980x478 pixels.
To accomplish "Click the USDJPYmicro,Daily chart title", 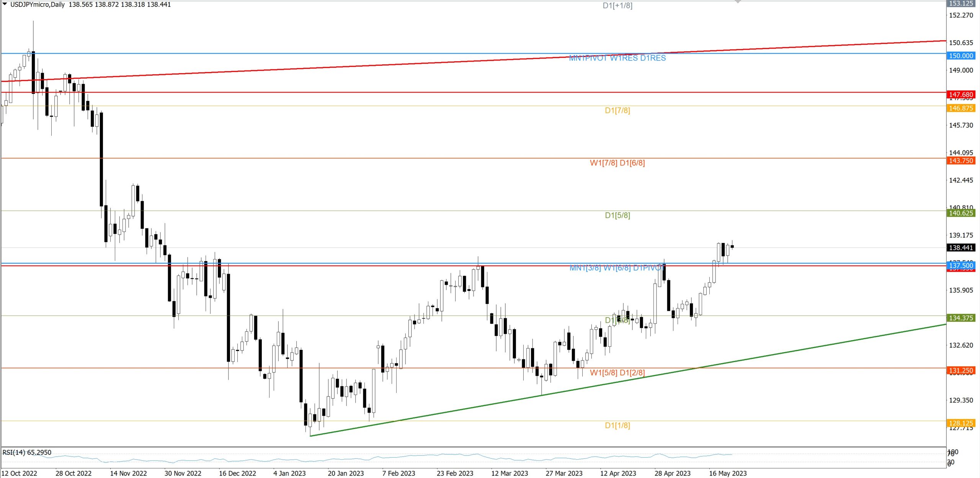I will tap(38, 5).
